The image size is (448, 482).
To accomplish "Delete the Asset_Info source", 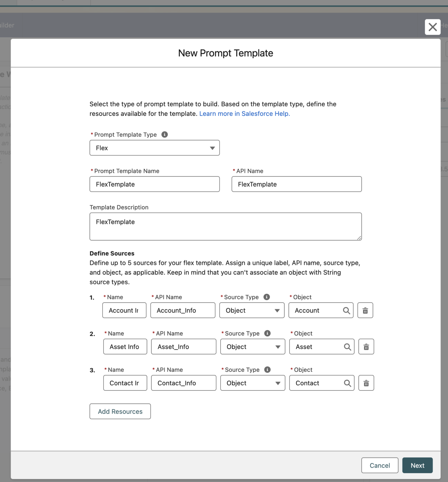I will 366,347.
